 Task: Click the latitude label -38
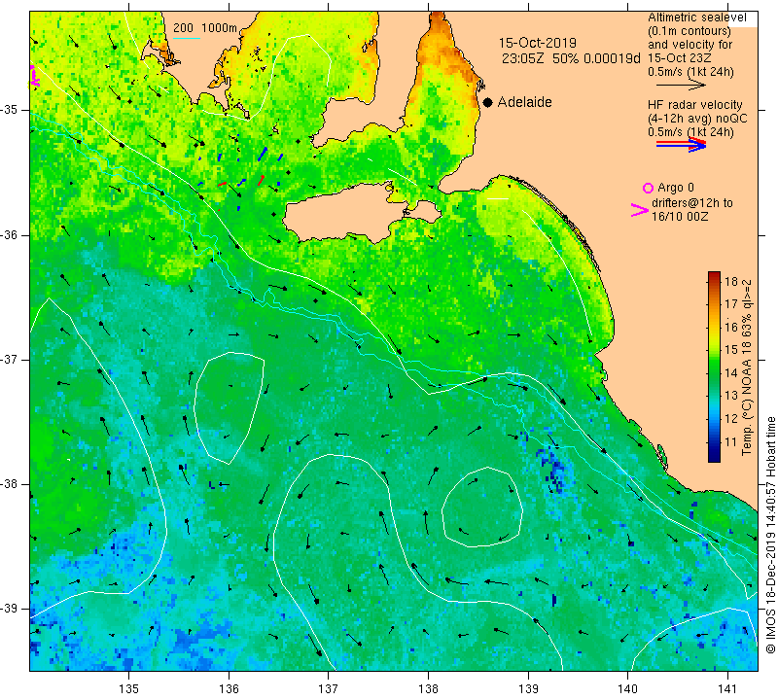coord(11,484)
